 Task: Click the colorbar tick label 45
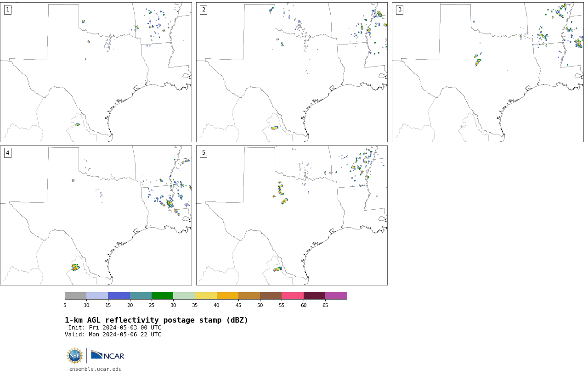(238, 305)
